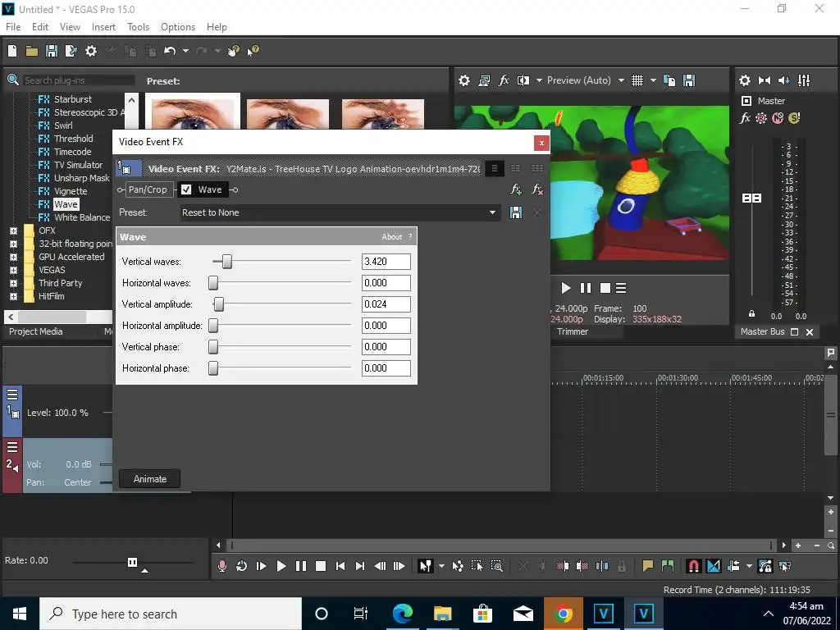Viewport: 840px width, 630px height.
Task: Open Microsoft Edge from taskbar
Action: pos(402,614)
